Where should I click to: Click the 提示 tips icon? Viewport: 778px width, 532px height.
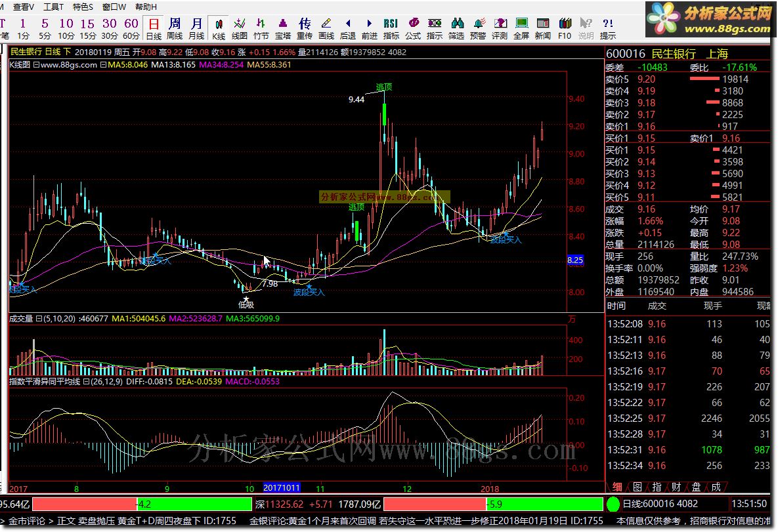tap(608, 28)
